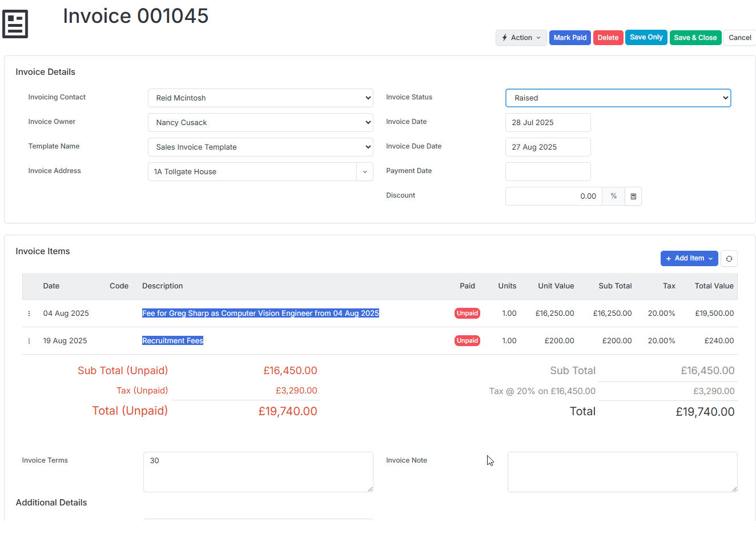Click Save & Close
This screenshot has height=542, width=756.
point(695,38)
